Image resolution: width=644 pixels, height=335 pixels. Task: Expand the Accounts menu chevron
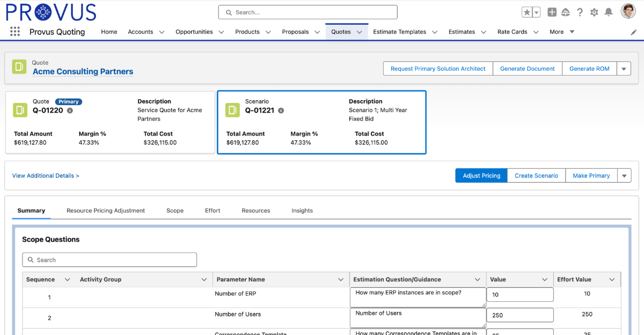[162, 32]
